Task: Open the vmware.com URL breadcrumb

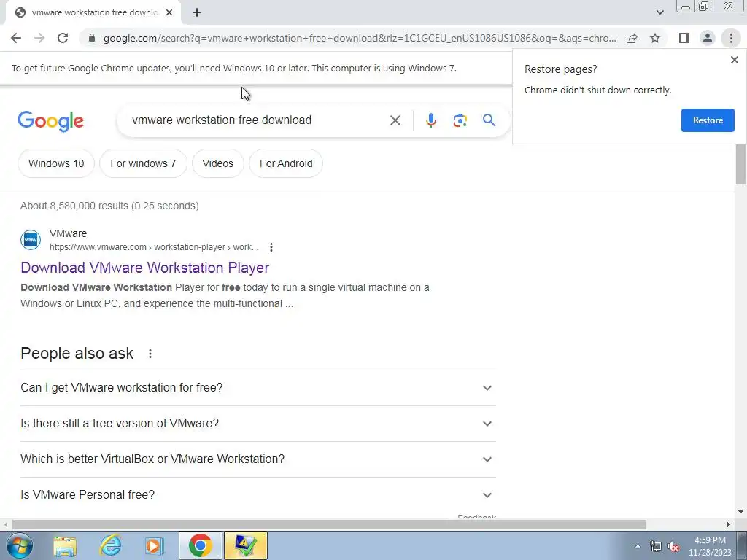Action: coord(154,247)
